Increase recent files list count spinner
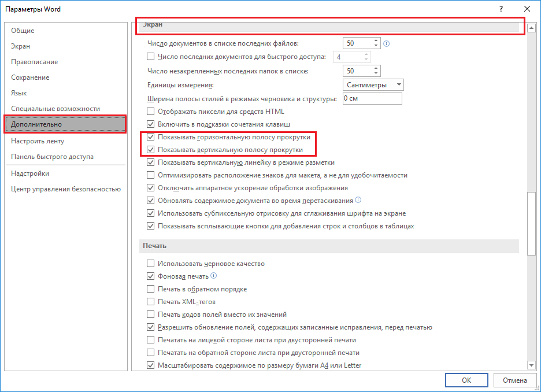 pyautogui.click(x=376, y=40)
